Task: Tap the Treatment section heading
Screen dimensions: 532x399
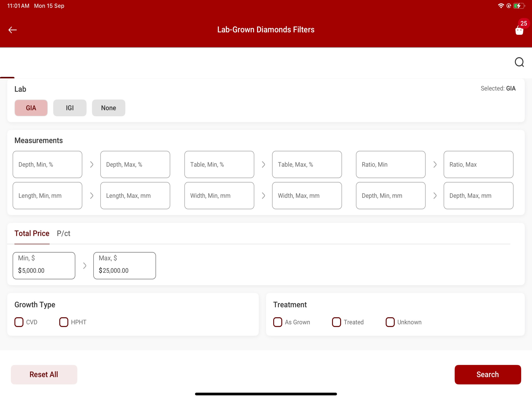Action: point(290,305)
